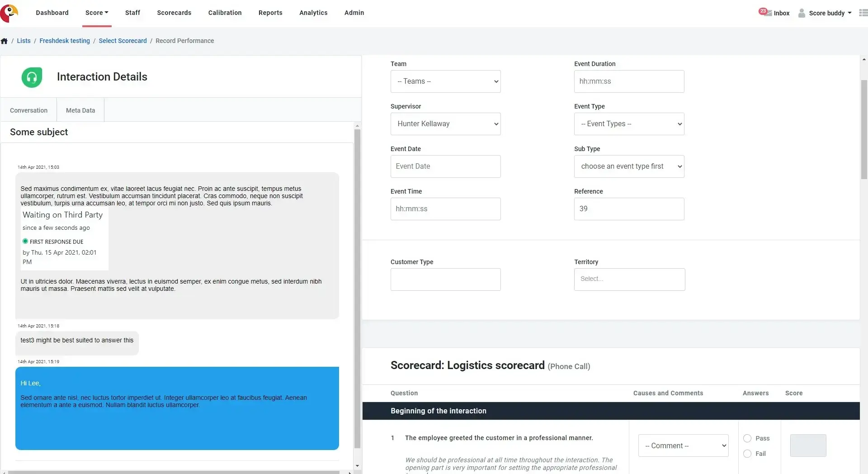
Task: Click the Reference field containing 39
Action: (x=629, y=209)
